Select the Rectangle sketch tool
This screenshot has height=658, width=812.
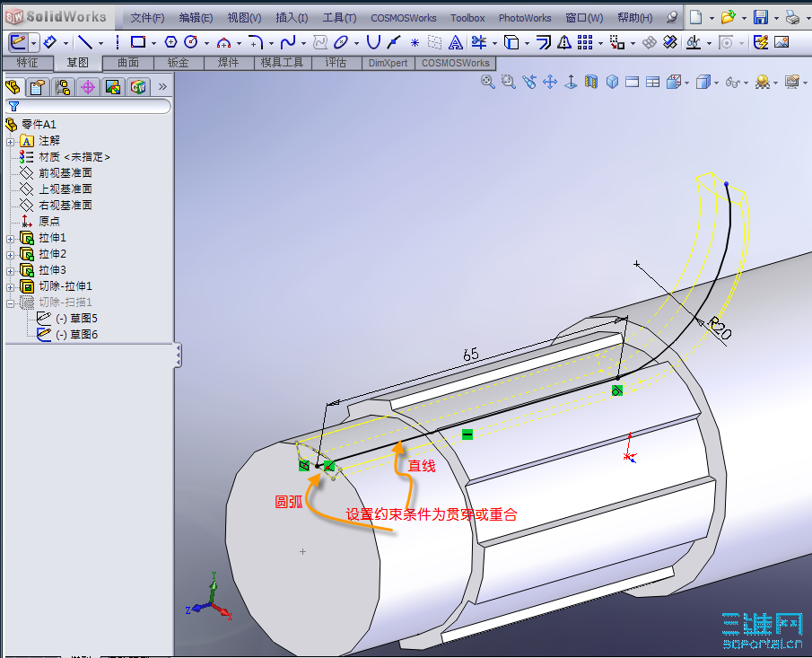[x=138, y=42]
